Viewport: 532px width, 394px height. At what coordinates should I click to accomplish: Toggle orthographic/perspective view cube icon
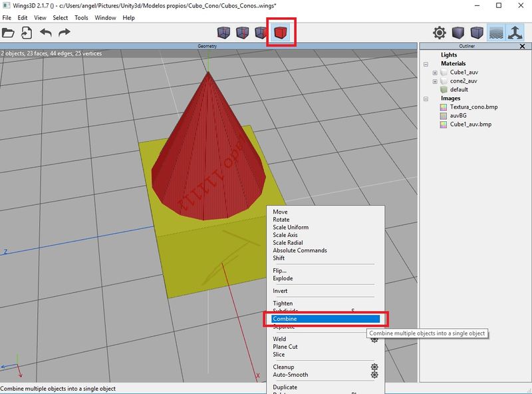477,33
